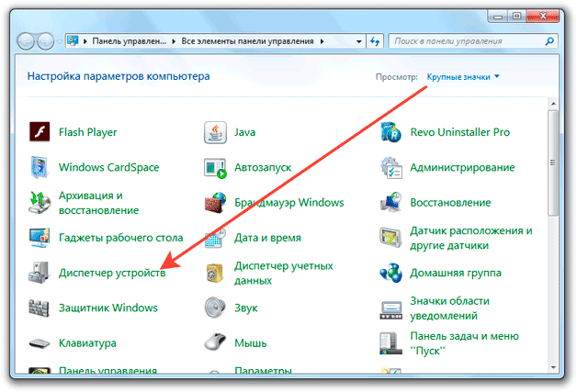
Task: Open the Диспетчер устройств link
Action: [112, 273]
